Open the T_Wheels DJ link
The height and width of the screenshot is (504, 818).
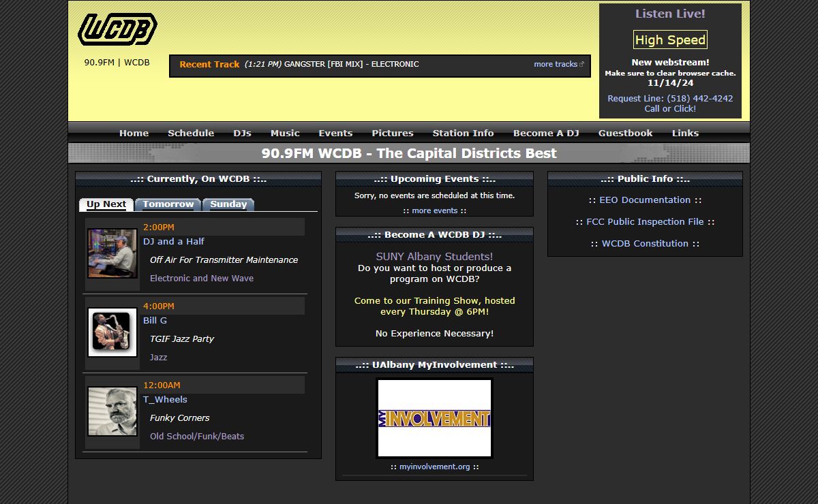tap(165, 399)
